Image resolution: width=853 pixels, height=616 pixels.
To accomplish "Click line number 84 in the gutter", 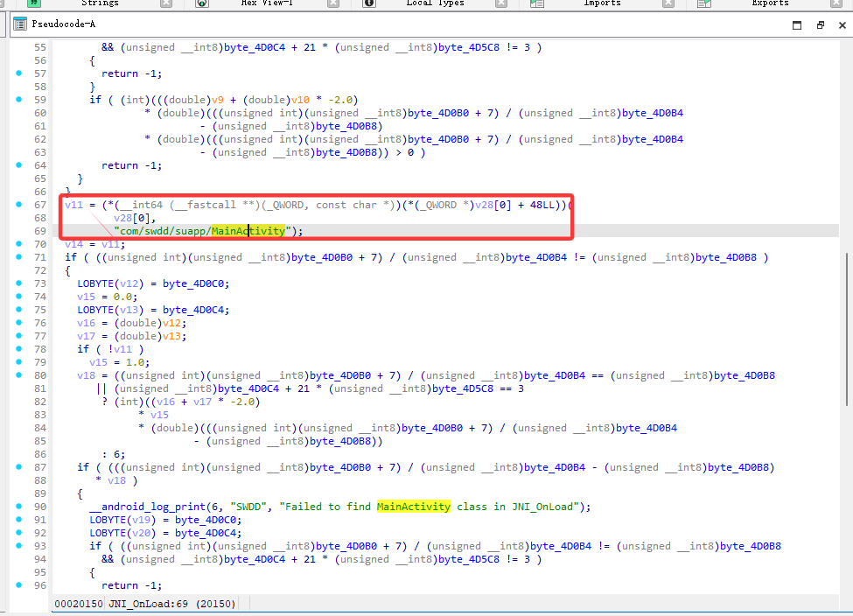I will pyautogui.click(x=40, y=428).
